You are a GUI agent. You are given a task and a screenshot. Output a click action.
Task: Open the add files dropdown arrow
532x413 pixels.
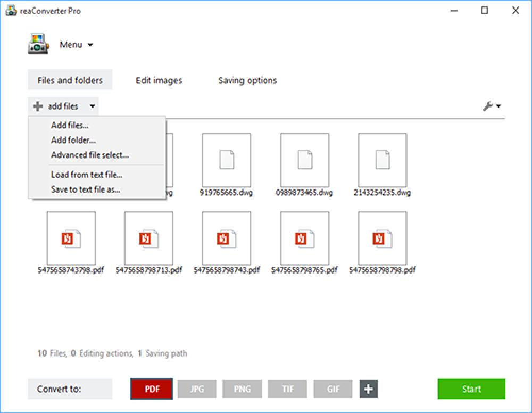[x=92, y=106]
